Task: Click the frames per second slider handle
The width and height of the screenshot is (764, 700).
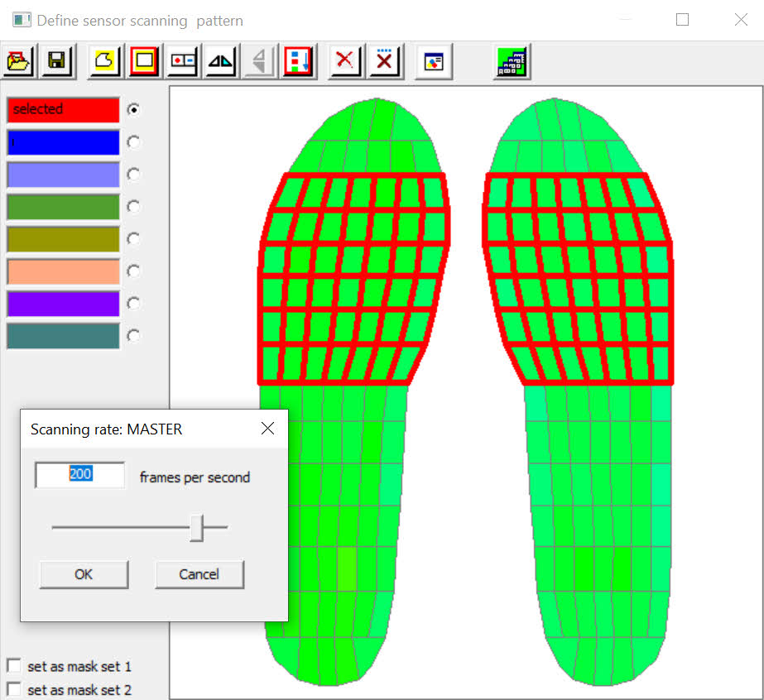Action: pyautogui.click(x=197, y=527)
